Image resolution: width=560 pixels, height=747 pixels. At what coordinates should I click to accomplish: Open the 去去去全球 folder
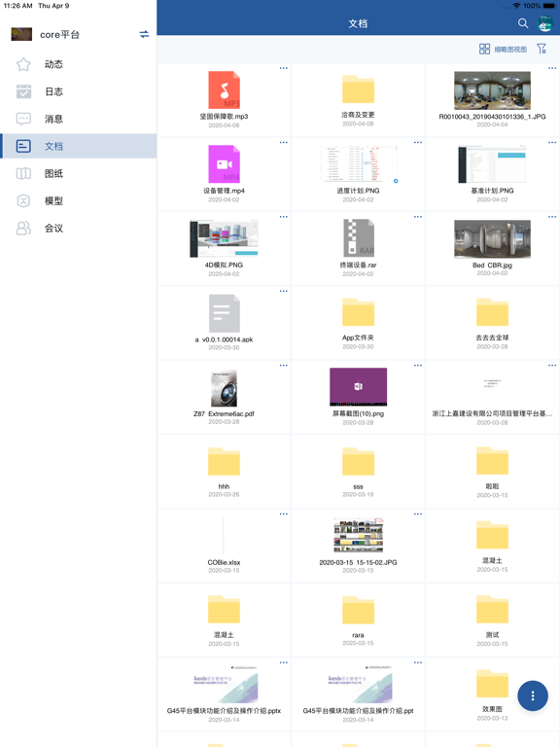click(x=492, y=312)
